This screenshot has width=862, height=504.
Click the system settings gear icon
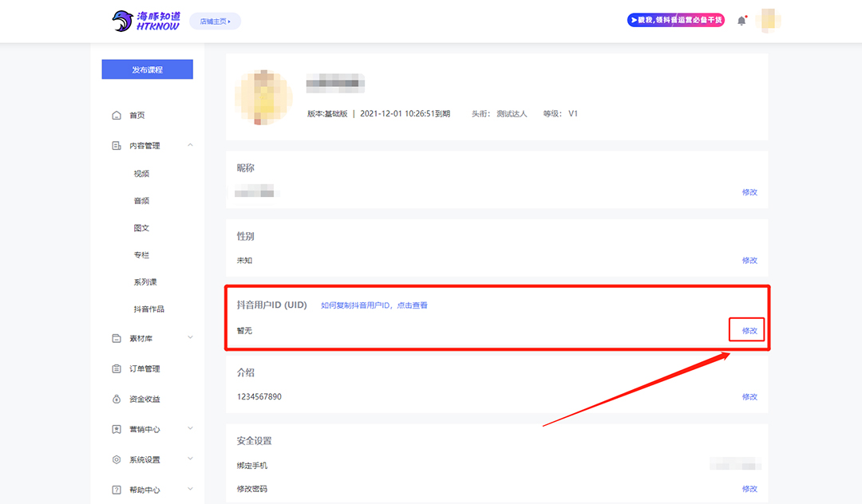(x=117, y=459)
